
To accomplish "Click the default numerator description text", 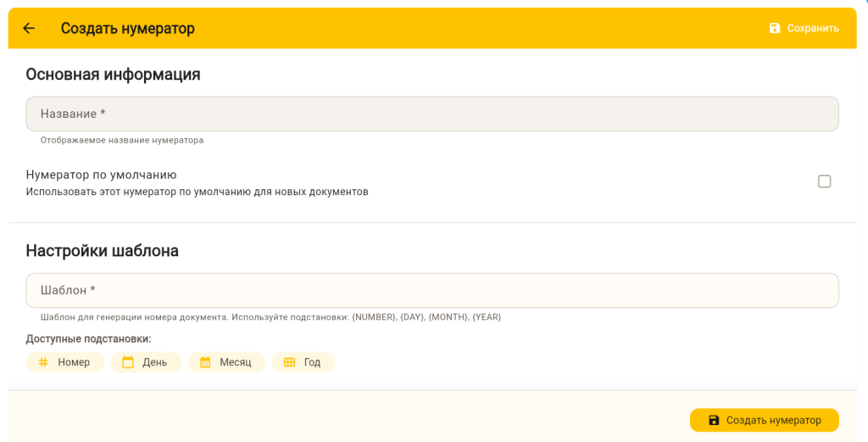I will (x=197, y=192).
